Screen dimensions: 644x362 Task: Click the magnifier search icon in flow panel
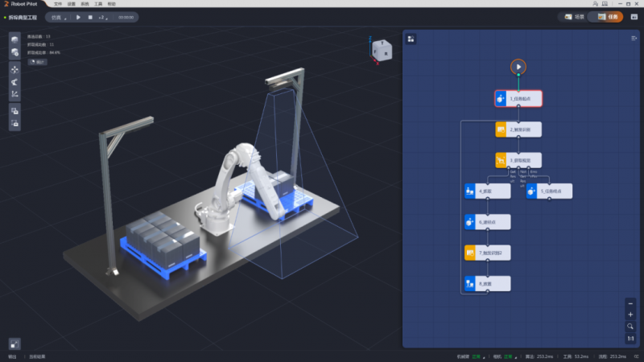[x=630, y=327]
